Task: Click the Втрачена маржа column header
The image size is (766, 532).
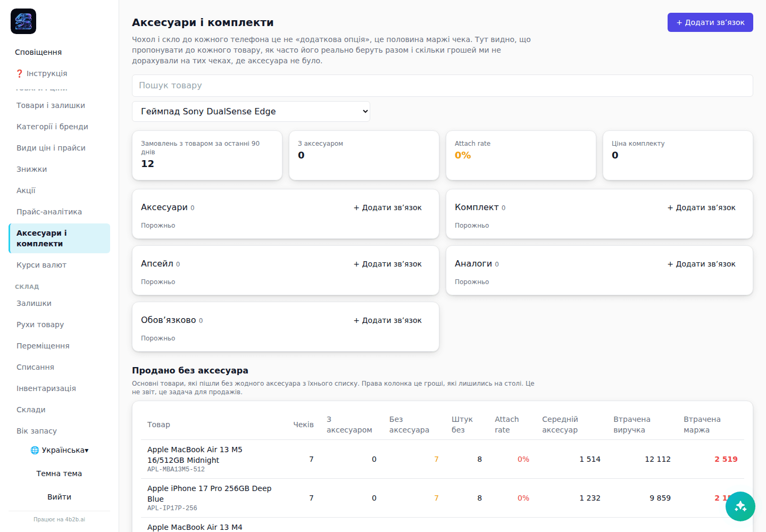Action: click(702, 425)
